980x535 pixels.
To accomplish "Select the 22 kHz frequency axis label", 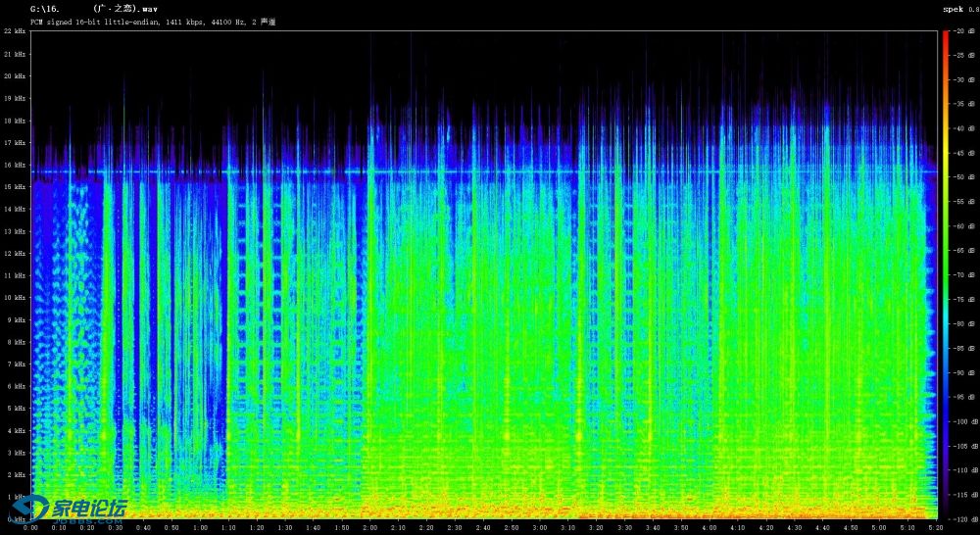I will pyautogui.click(x=14, y=31).
